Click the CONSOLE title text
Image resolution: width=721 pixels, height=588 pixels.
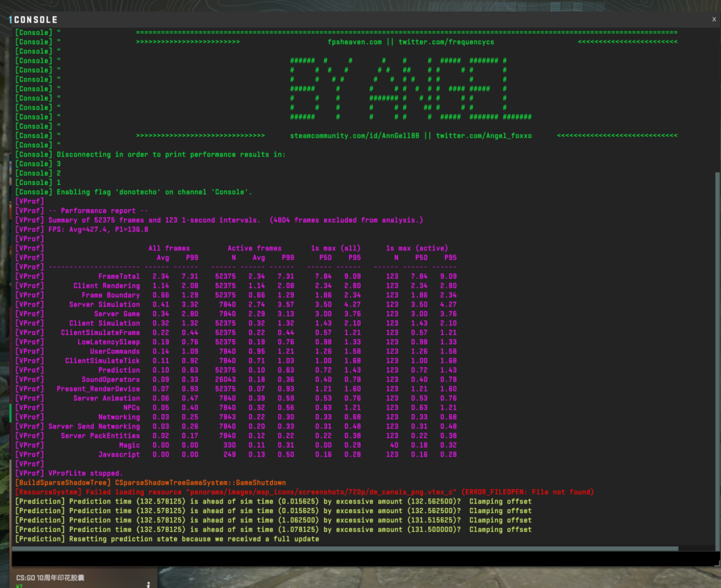point(35,19)
